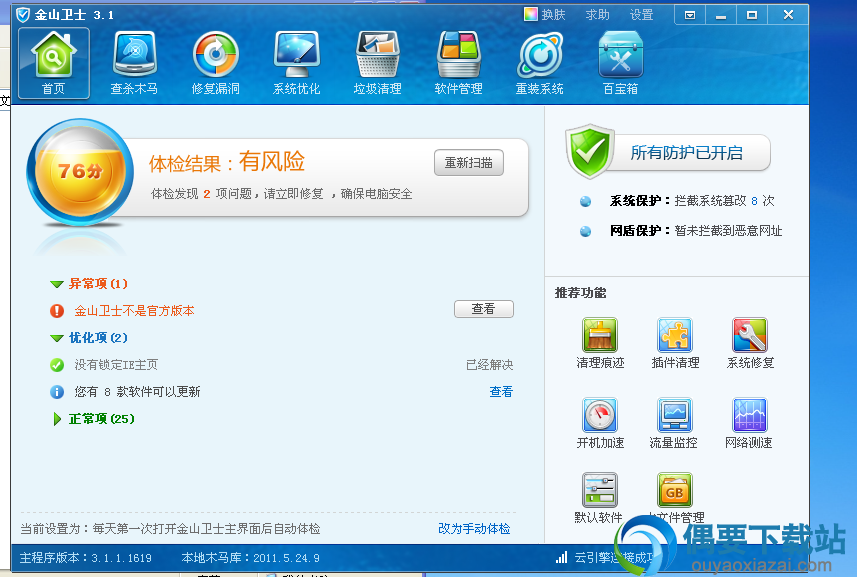Click 查看 button for unofficial version warning
857x577 pixels.
point(484,309)
